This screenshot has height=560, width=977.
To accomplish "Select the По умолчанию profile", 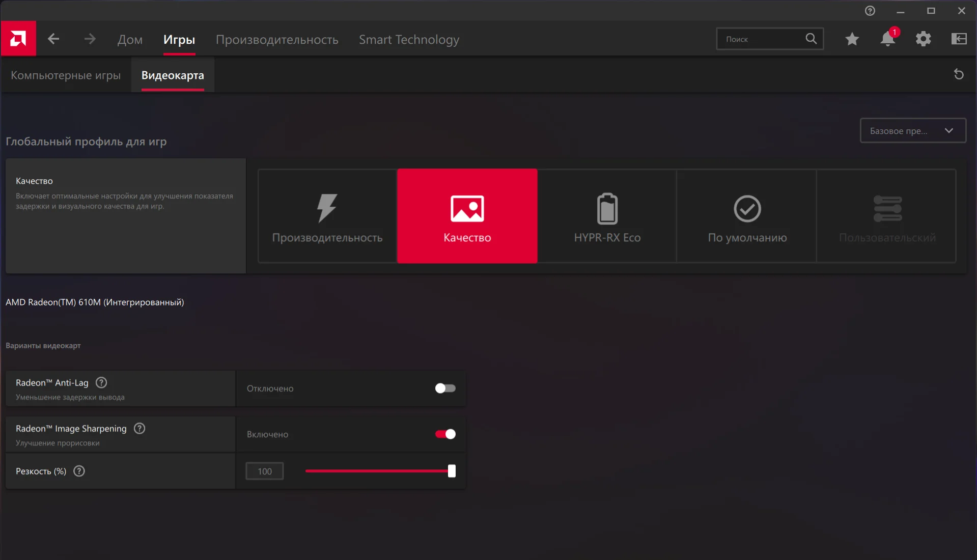I will click(747, 216).
